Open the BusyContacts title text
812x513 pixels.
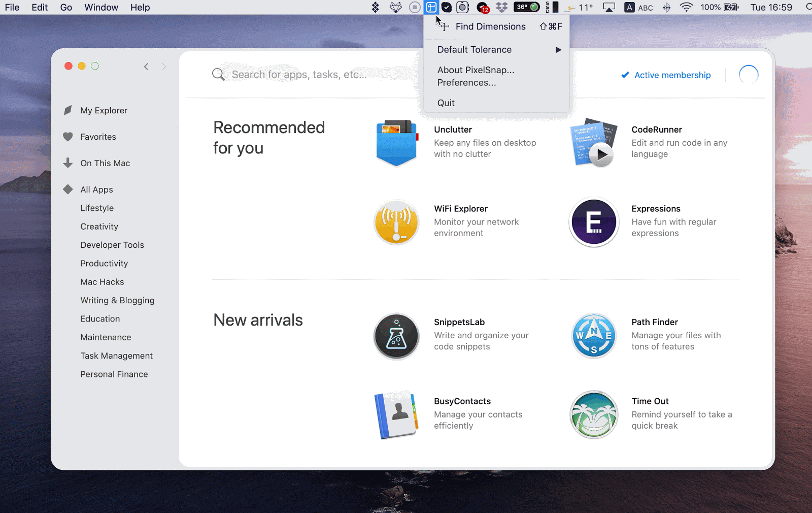(462, 401)
